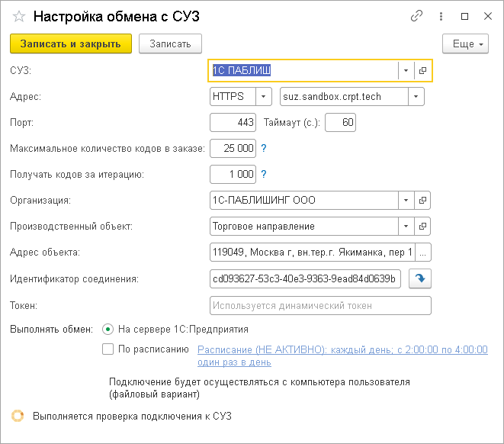The width and height of the screenshot is (504, 444).
Task: Show help for Максимальное количество кодов в заказе
Action: coord(264,149)
